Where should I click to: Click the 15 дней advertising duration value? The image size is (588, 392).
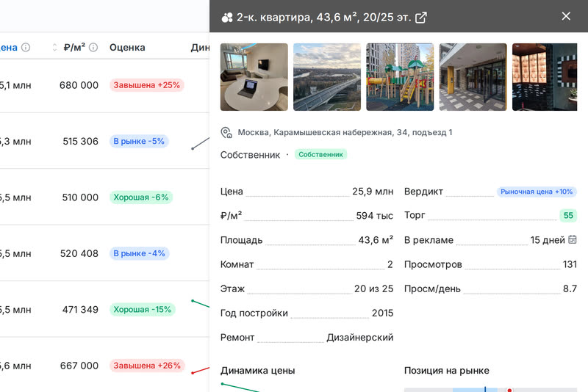click(x=547, y=240)
